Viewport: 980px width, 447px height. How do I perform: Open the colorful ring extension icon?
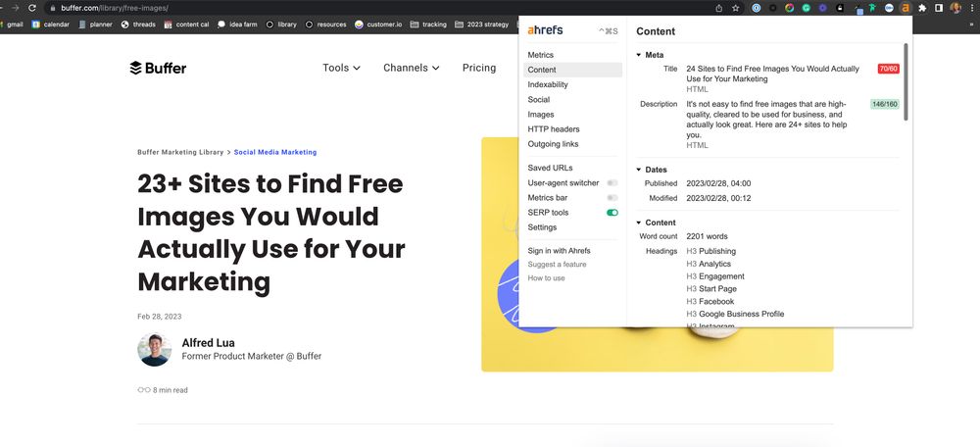789,8
